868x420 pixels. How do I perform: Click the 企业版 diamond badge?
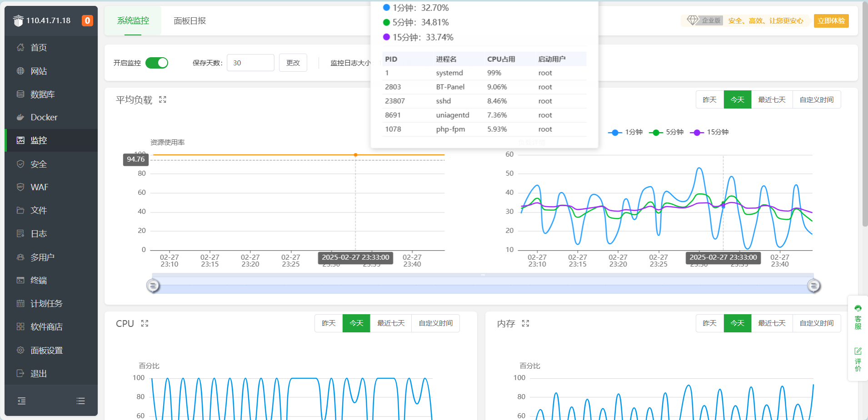point(704,20)
